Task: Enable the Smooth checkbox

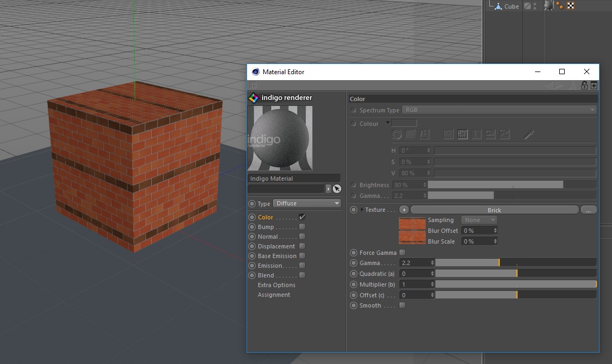Action: coord(402,305)
